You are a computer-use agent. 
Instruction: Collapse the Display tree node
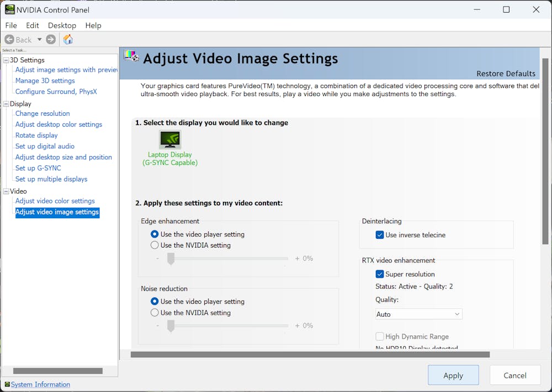(6, 104)
